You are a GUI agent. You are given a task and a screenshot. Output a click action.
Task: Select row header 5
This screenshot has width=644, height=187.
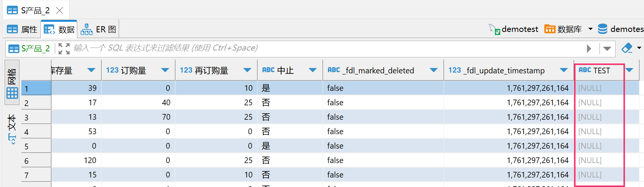coord(36,146)
